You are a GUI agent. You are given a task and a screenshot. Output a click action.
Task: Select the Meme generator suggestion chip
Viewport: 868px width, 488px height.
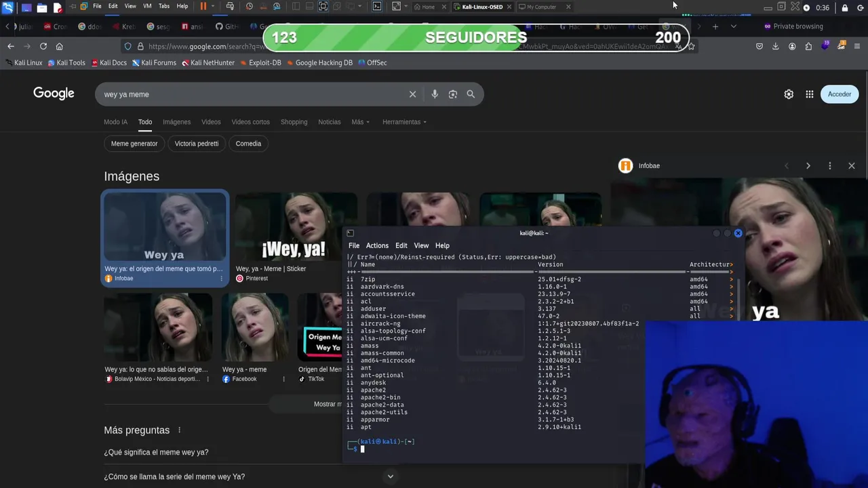[x=134, y=144]
